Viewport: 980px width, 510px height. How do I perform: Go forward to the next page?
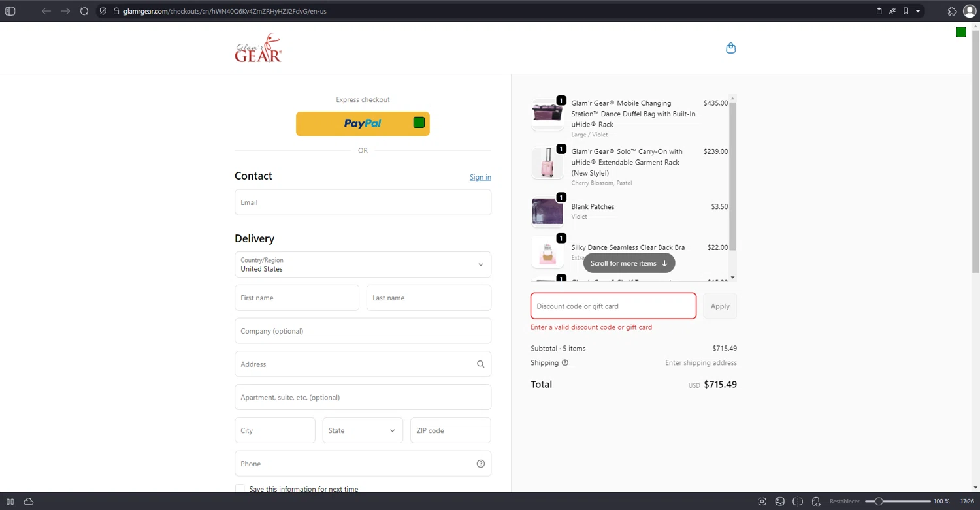[65, 11]
